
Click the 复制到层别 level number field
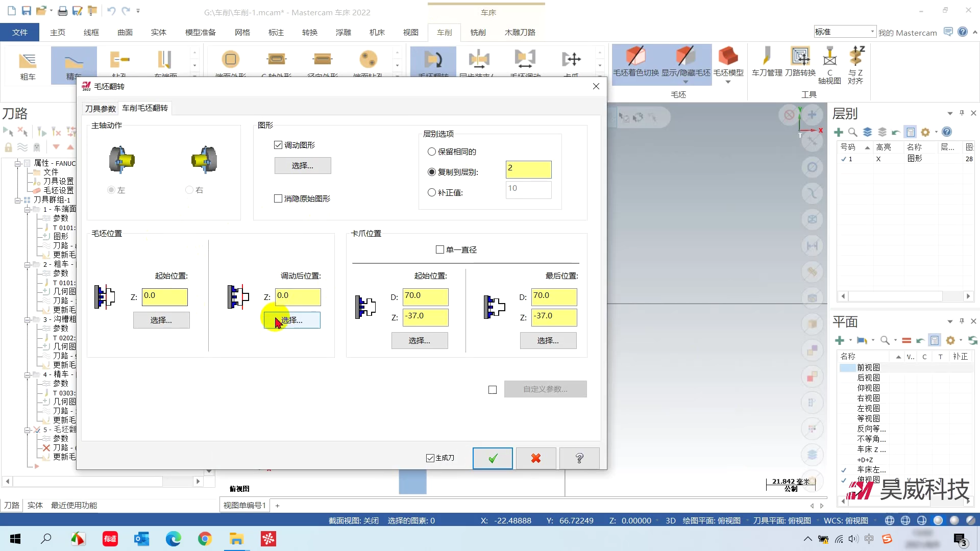[x=528, y=169]
